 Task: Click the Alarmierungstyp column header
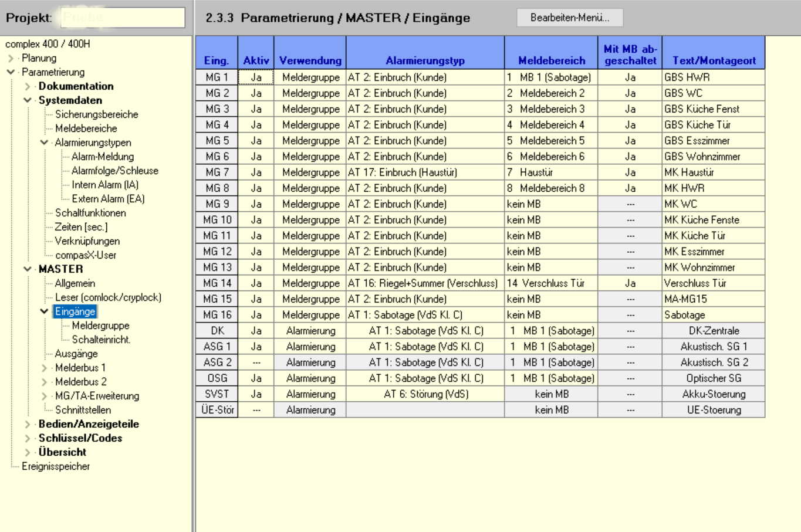425,60
